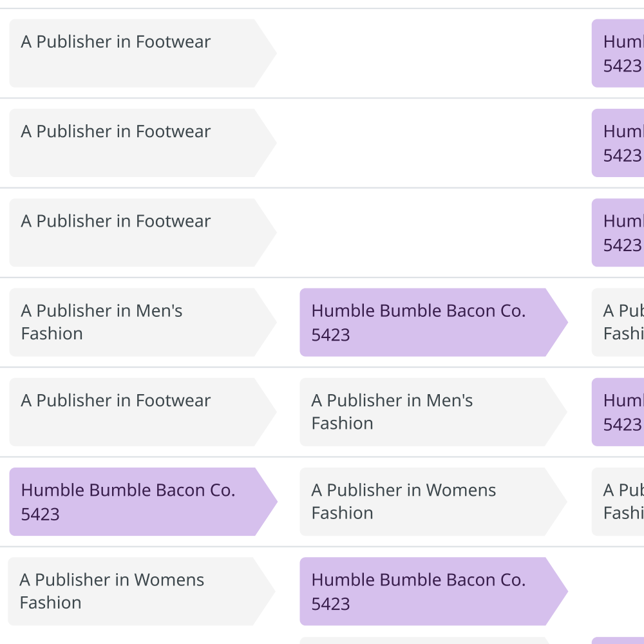Click cut-off publisher step after second-column Womens Fashion
Viewport: 644px width, 644px height.
point(618,502)
